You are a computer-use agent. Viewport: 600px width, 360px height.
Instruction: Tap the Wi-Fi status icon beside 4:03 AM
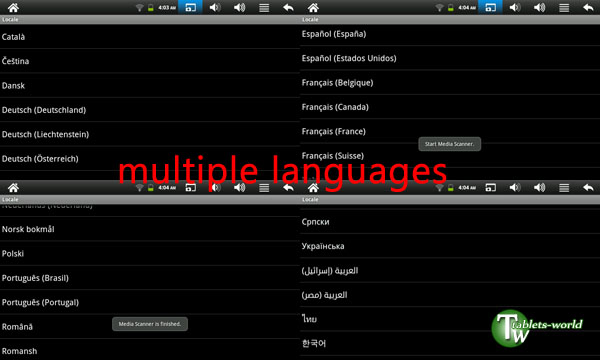[x=140, y=8]
